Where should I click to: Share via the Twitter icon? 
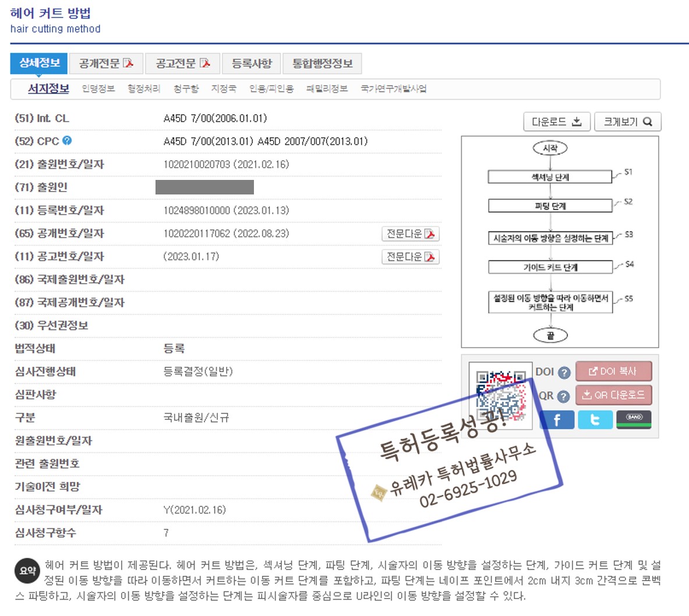tap(595, 420)
